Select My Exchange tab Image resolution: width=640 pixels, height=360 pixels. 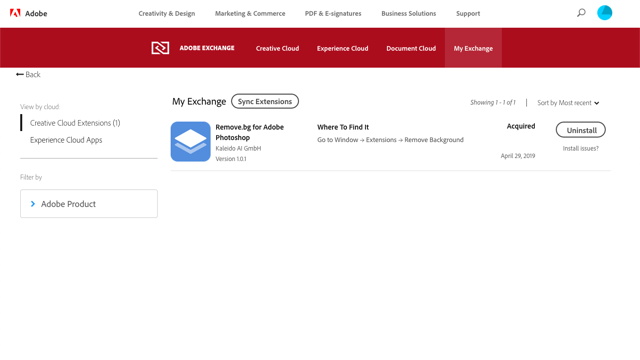[x=473, y=48]
